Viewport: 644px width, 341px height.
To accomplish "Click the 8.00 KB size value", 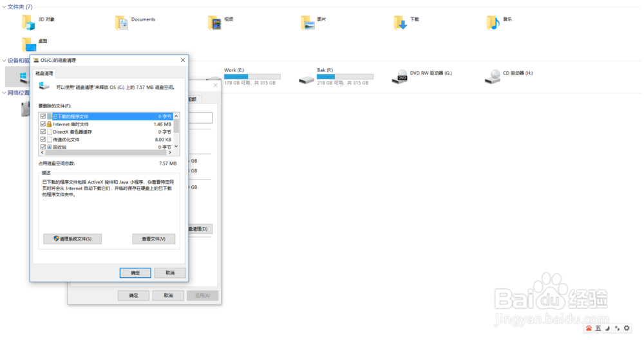I will [163, 140].
